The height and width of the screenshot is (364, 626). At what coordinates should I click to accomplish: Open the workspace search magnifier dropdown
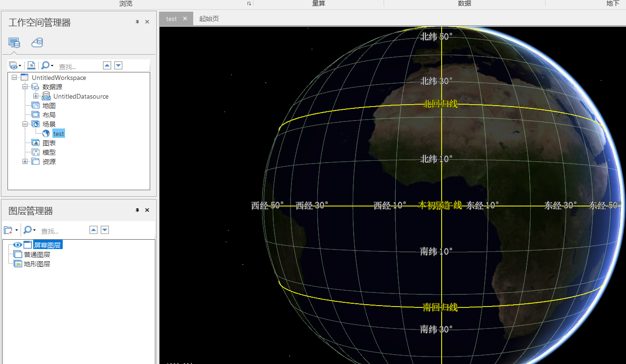[x=47, y=65]
